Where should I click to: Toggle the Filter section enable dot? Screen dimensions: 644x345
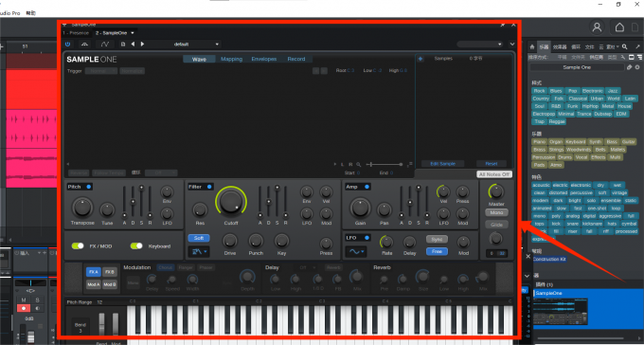click(209, 187)
